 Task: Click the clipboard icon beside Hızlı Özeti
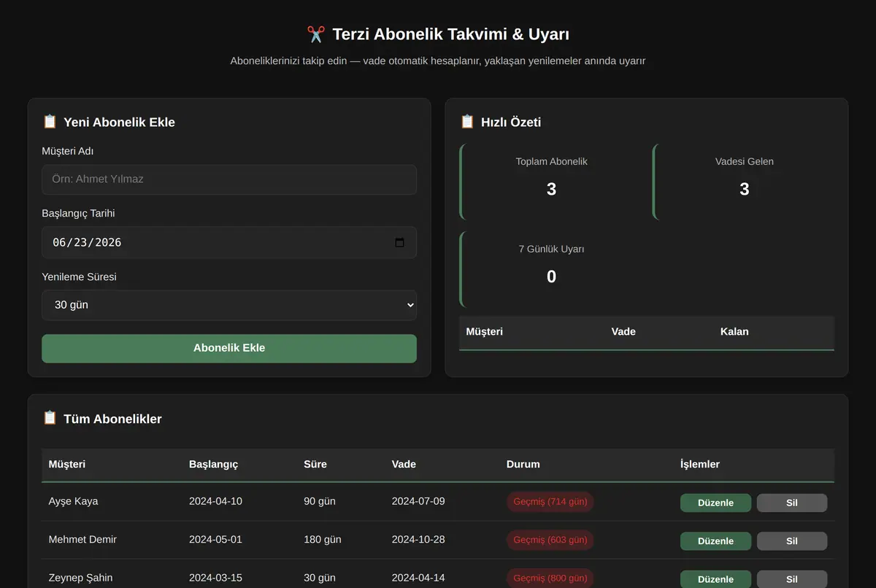click(x=467, y=122)
